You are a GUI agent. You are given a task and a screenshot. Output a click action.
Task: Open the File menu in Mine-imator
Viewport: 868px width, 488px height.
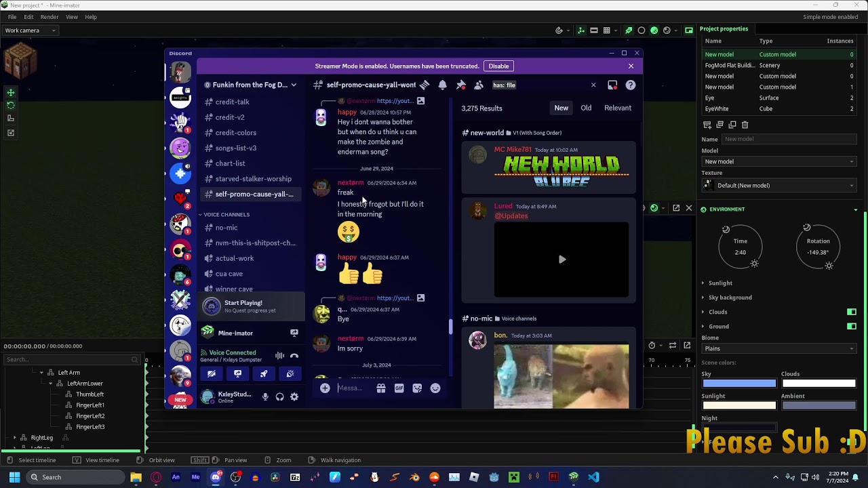pos(12,17)
